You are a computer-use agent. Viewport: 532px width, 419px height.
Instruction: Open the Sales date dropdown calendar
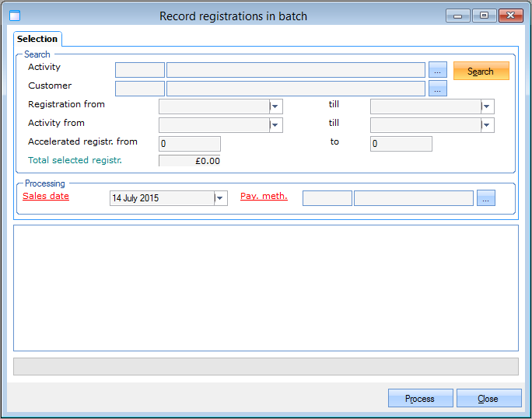pyautogui.click(x=221, y=198)
